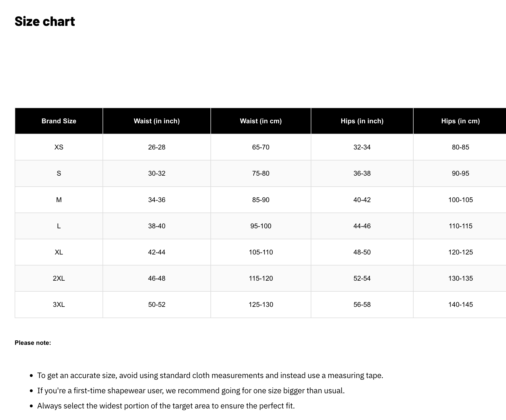Click the 26-28 waist inch value
Screen dimensions: 506x420
coord(157,147)
